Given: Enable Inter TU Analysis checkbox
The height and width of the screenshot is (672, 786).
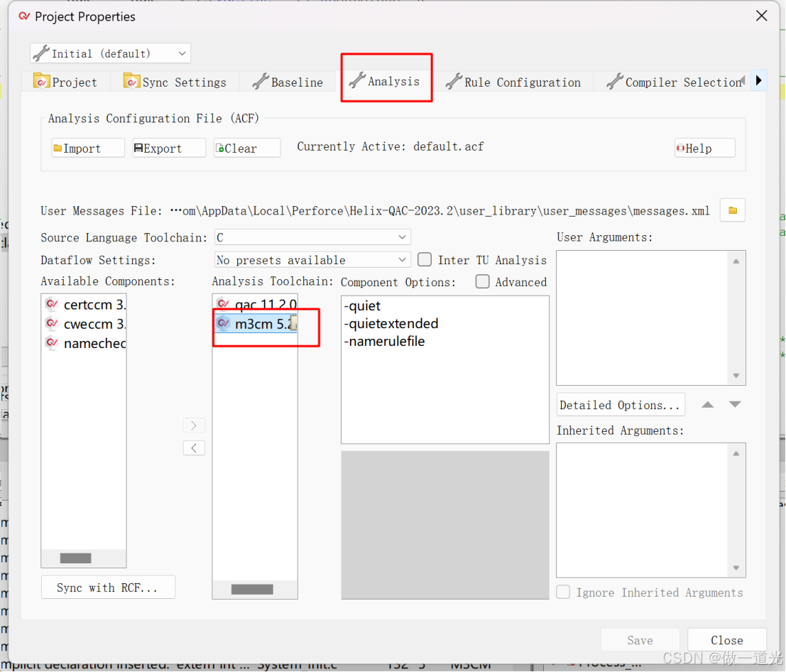Looking at the screenshot, I should tap(425, 259).
